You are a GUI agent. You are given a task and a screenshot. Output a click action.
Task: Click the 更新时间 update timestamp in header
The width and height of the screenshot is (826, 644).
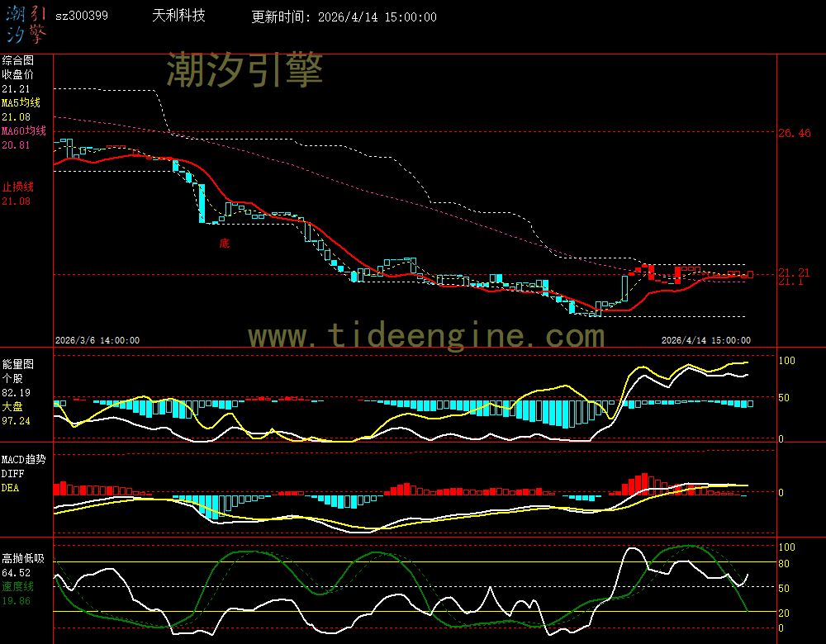point(344,17)
